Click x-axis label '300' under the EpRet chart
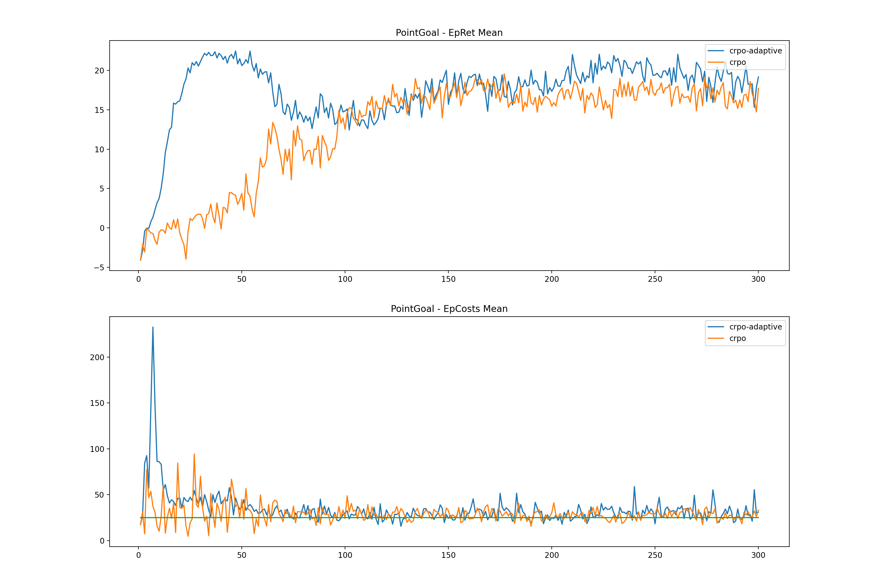 [x=758, y=279]
